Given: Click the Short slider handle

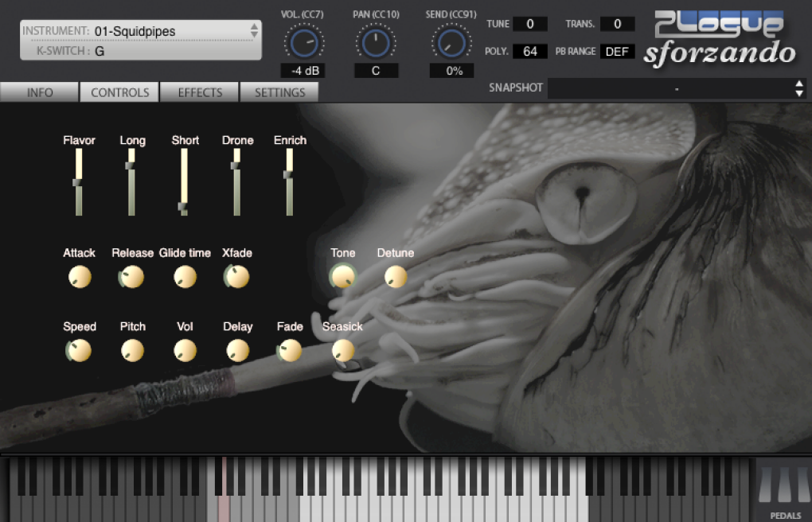Looking at the screenshot, I should [x=183, y=207].
